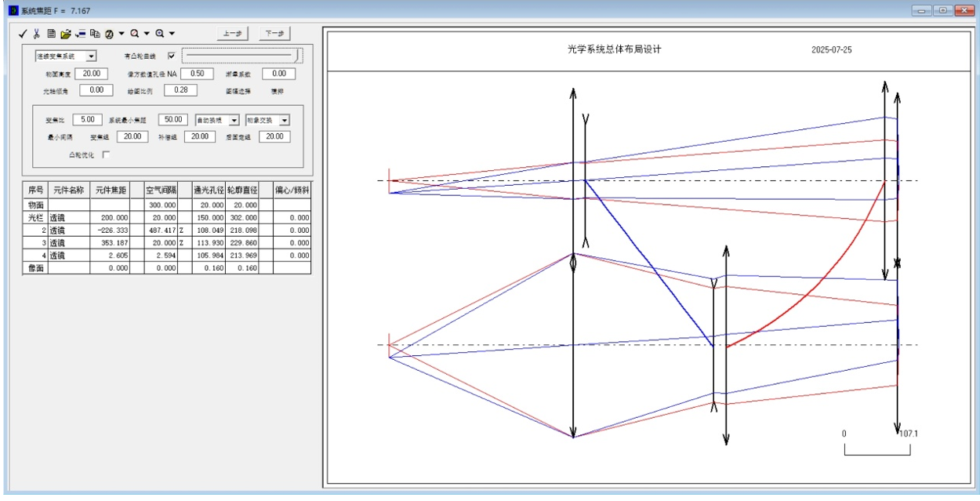Click the 像方数值孔径 NA input field
This screenshot has width=980, height=501.
(x=198, y=74)
